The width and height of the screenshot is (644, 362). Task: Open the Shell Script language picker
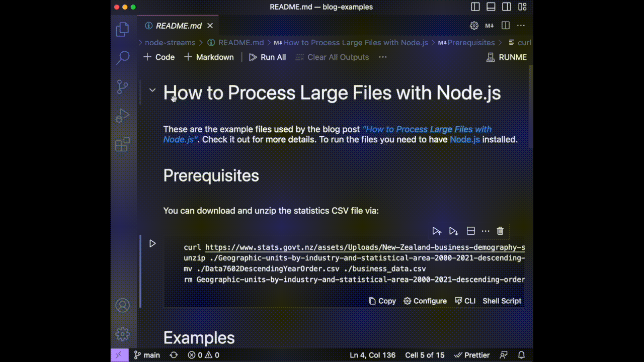coord(502,301)
